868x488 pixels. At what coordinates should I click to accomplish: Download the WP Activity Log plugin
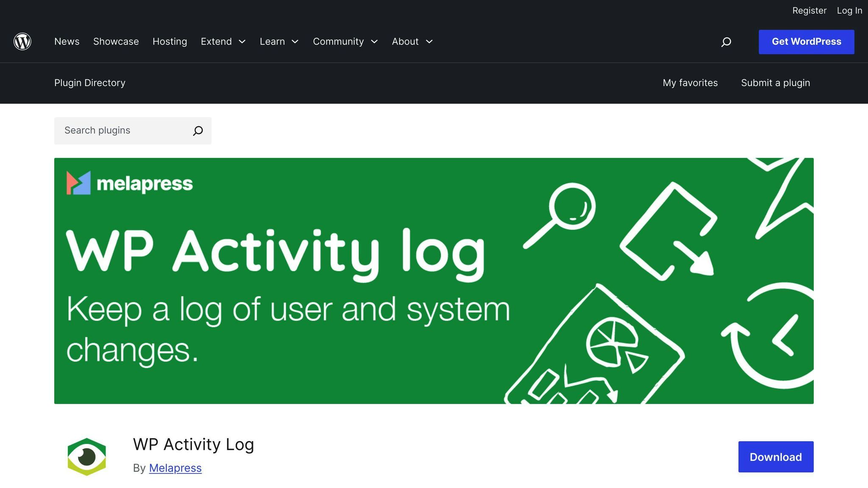(x=776, y=457)
